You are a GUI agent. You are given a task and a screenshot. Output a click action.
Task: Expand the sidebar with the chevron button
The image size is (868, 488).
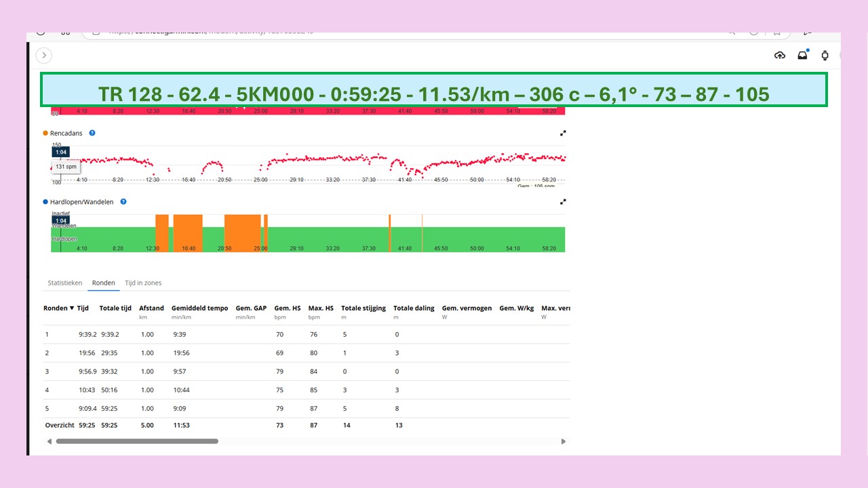tap(44, 56)
